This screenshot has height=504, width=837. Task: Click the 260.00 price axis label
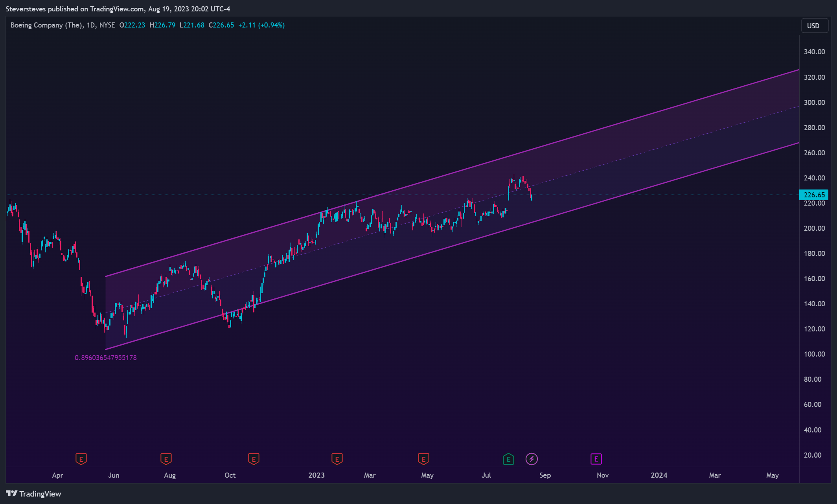[x=814, y=153]
